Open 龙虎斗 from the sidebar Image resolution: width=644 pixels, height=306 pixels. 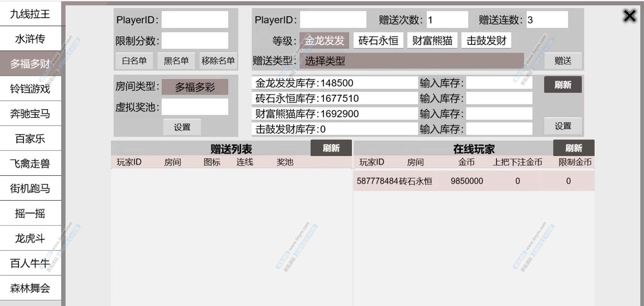coord(30,238)
